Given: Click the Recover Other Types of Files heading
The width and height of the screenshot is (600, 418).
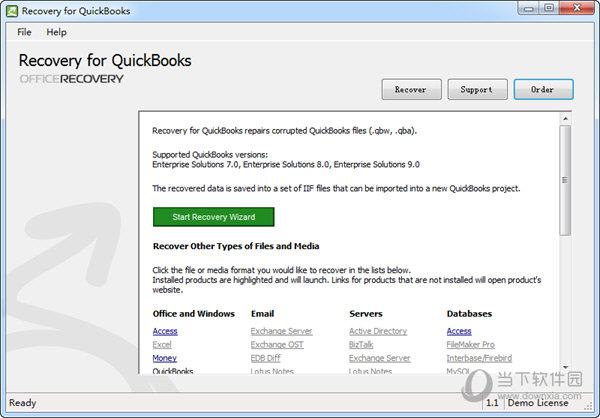Looking at the screenshot, I should pos(236,246).
